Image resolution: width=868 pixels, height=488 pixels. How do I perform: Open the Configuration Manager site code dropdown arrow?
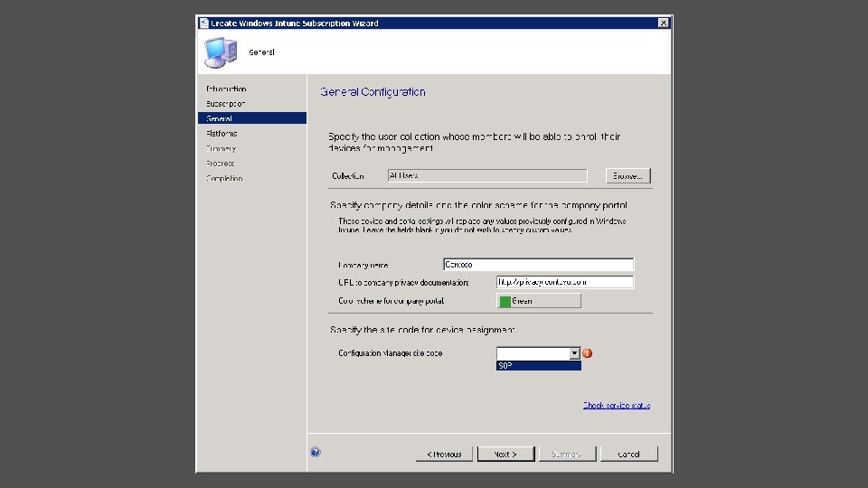click(574, 353)
